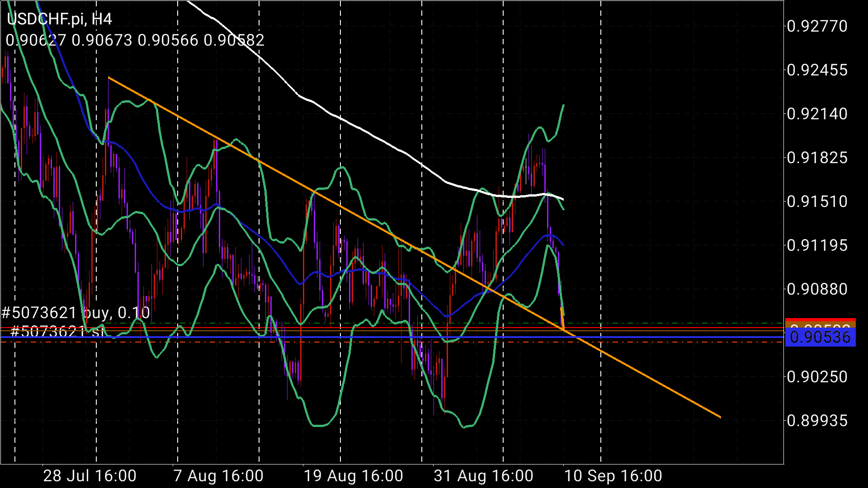
Task: Click the 0.90250 price axis label
Action: [817, 377]
